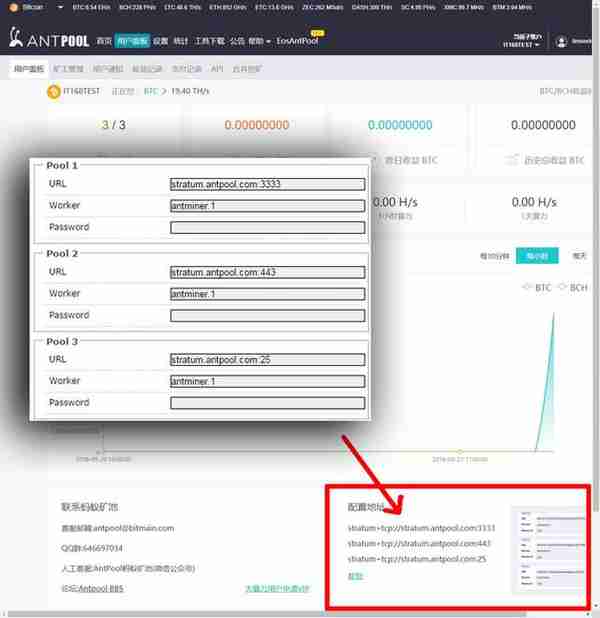This screenshot has width=600, height=618.
Task: Switch to the API sub-tab
Action: [217, 69]
